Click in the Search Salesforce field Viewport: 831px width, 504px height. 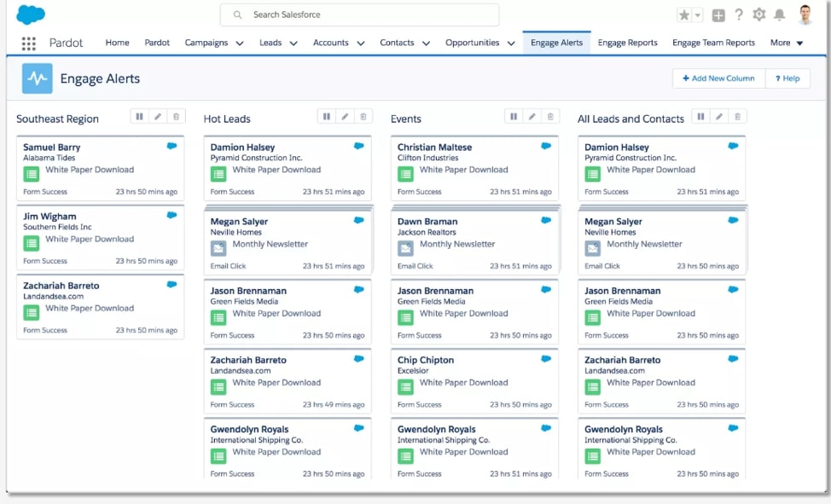click(x=359, y=14)
